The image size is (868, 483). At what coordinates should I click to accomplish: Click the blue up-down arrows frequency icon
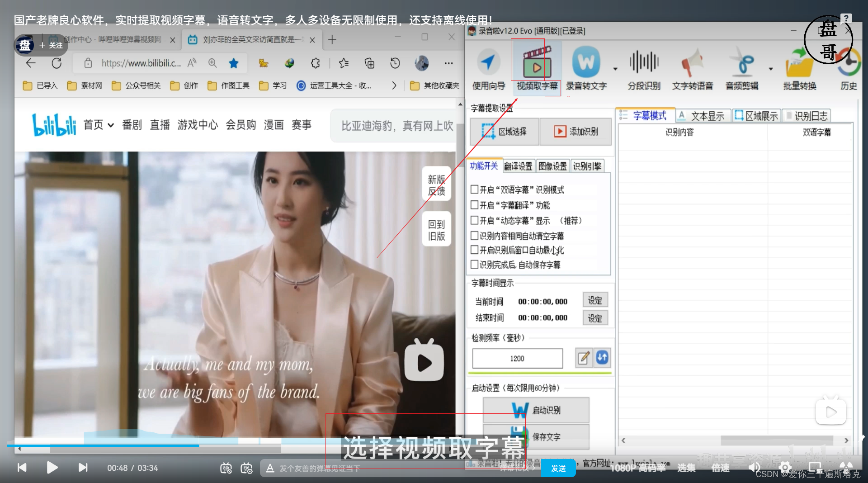(x=602, y=358)
